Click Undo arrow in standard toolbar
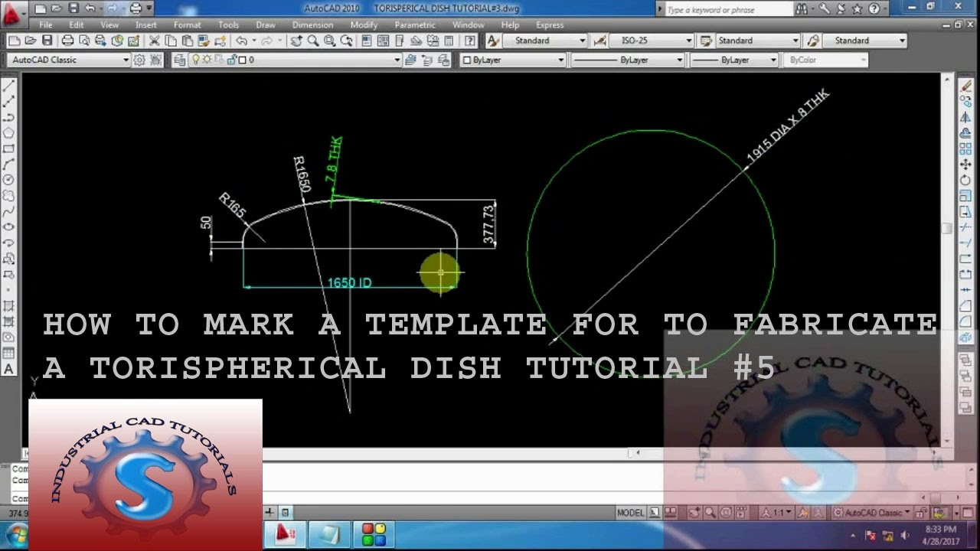 tap(241, 41)
